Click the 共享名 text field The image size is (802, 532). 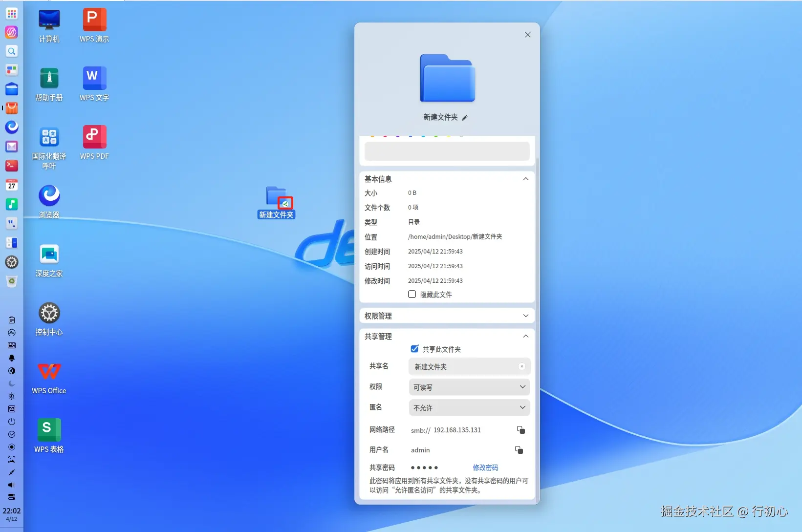coord(469,366)
